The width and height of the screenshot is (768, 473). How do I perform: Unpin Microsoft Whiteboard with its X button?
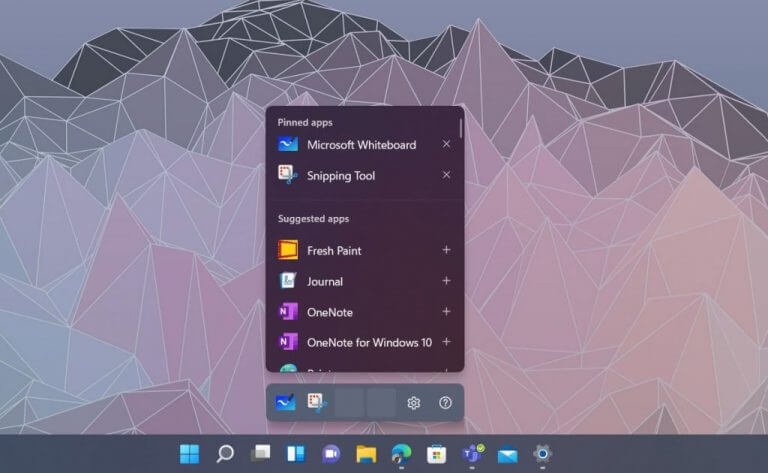(446, 144)
